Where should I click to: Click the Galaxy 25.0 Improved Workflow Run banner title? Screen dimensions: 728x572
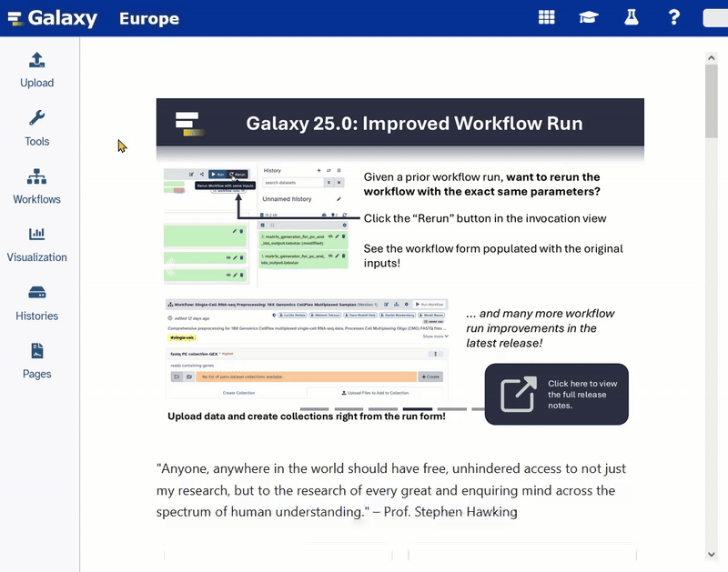414,124
